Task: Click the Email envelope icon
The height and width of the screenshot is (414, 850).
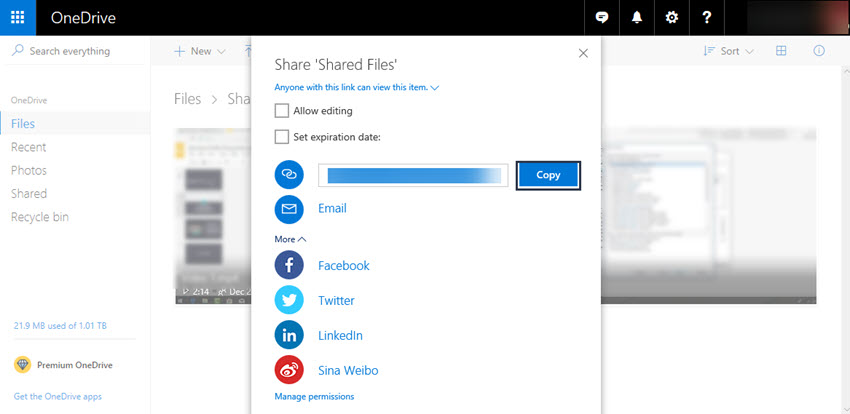Action: click(x=289, y=209)
